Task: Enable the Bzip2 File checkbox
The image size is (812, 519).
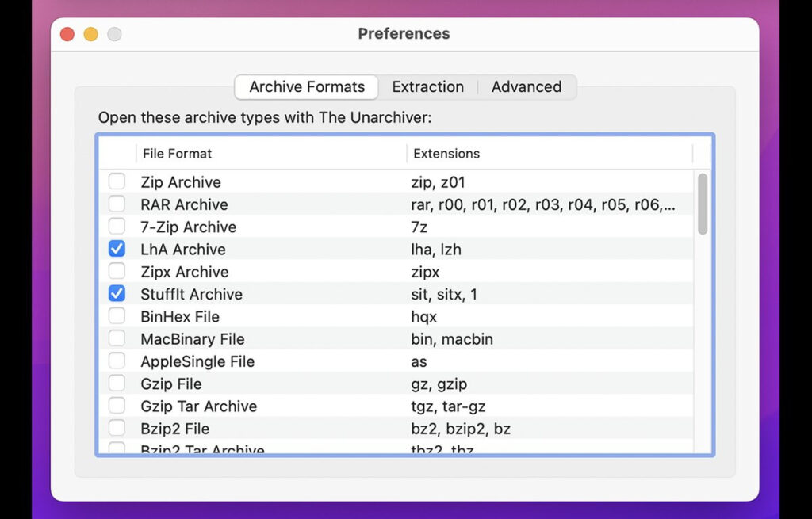Action: tap(117, 429)
